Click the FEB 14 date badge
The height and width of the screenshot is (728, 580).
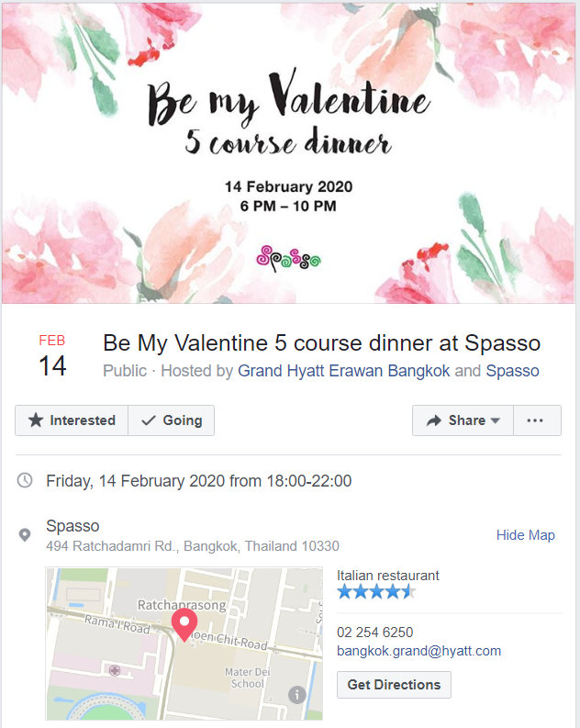click(52, 356)
